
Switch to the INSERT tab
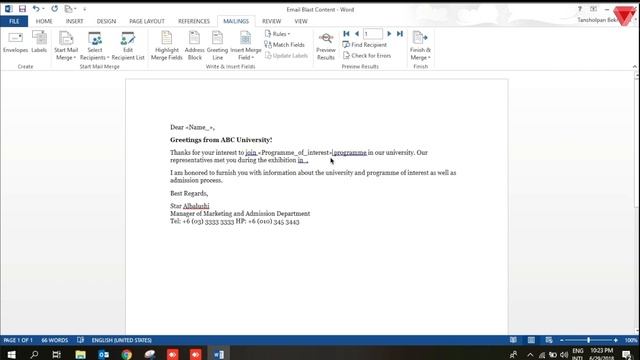click(x=74, y=21)
